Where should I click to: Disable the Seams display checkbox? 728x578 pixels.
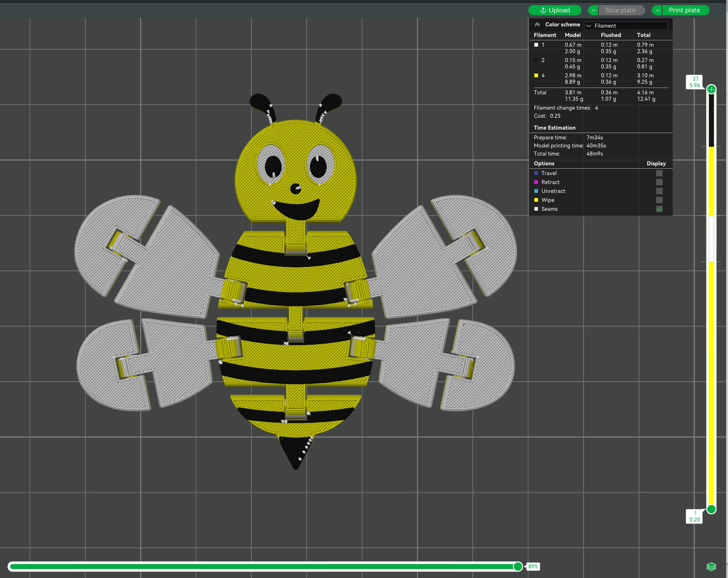(659, 209)
